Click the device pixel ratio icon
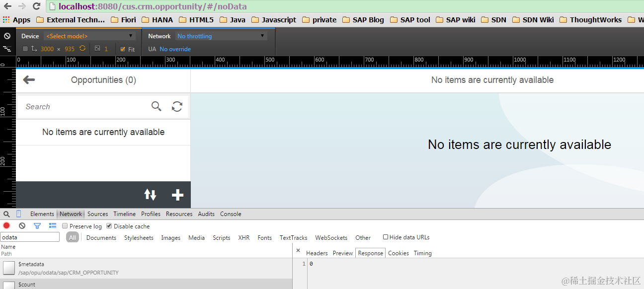This screenshot has height=289, width=644. pyautogui.click(x=97, y=49)
